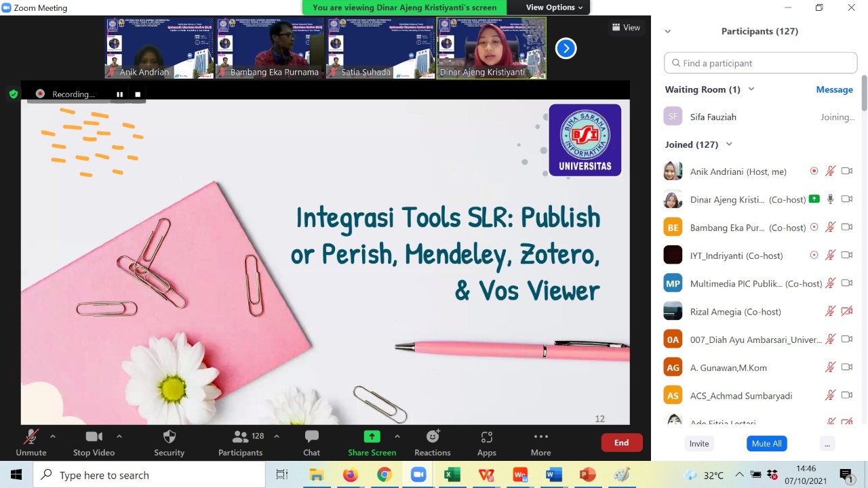Toggle Rizal Amegia's disabled camera icon
The width and height of the screenshot is (868, 488).
pos(846,312)
